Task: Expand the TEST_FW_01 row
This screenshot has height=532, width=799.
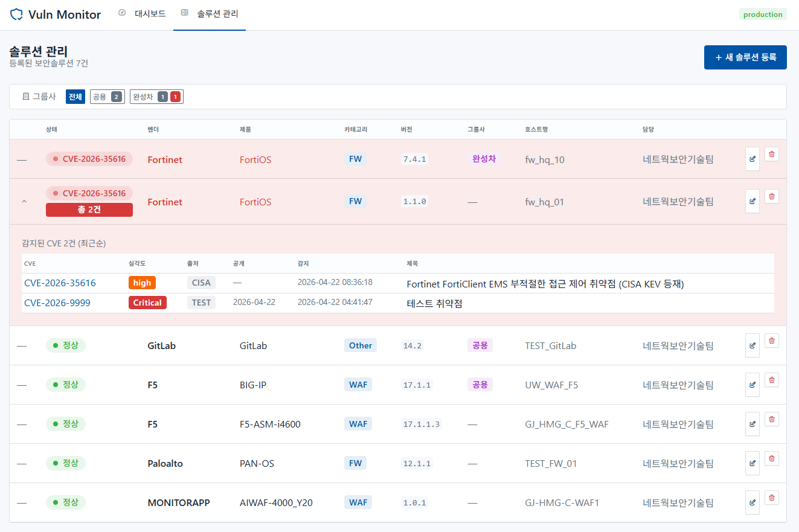Action: (x=22, y=464)
